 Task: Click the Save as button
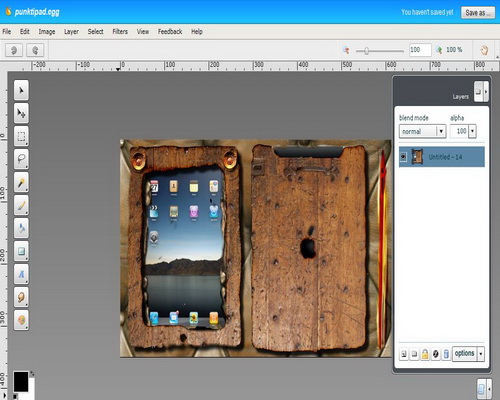click(x=478, y=13)
